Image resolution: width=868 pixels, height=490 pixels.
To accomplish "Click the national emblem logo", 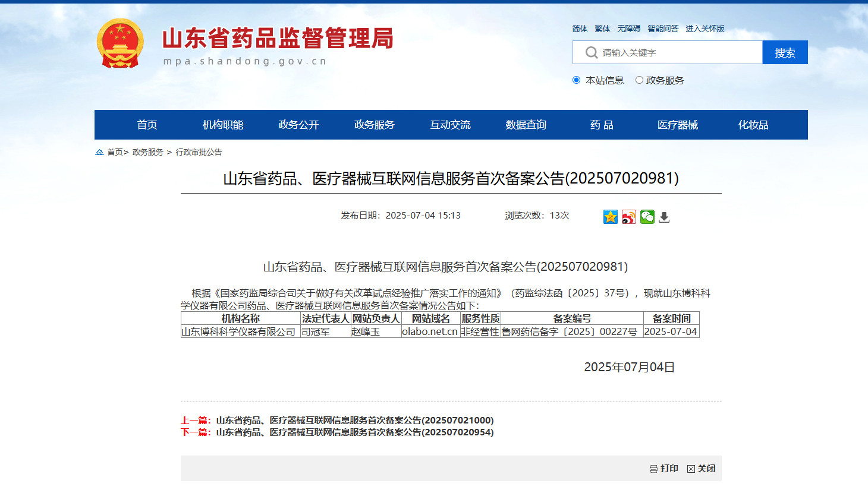I will point(120,43).
